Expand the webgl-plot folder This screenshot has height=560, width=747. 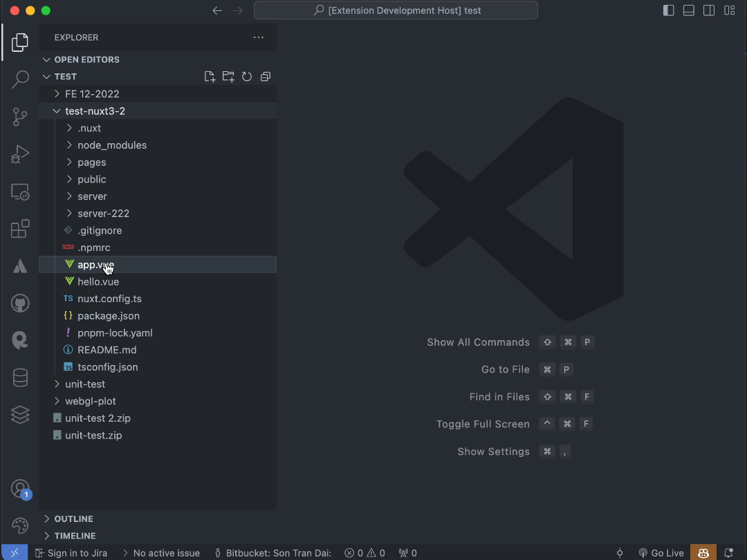click(x=158, y=401)
